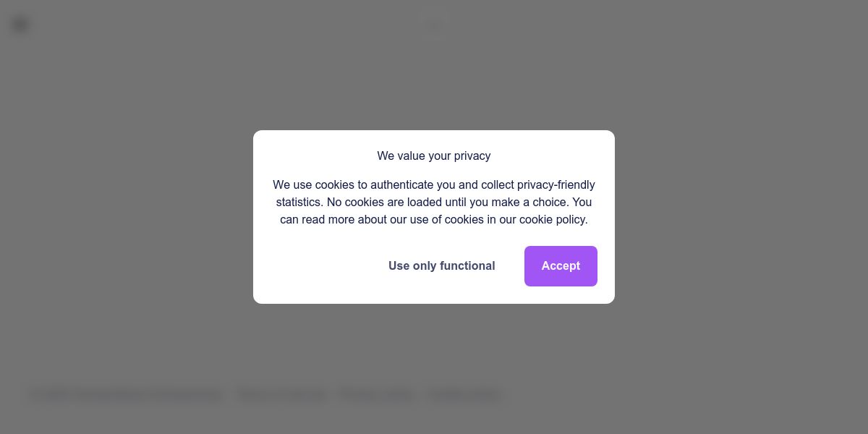Click the word privacy-friendly in the dialog
This screenshot has height=434, width=868.
pos(556,185)
